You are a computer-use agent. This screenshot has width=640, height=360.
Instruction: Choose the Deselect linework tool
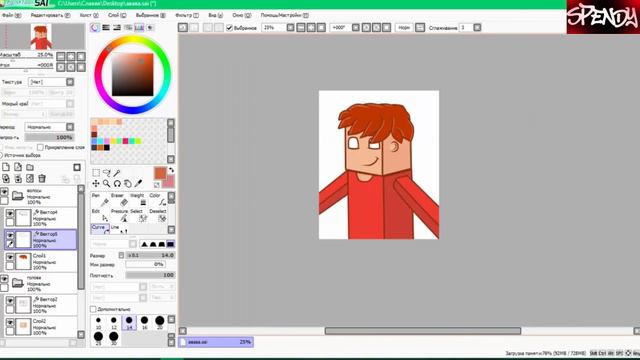158,215
